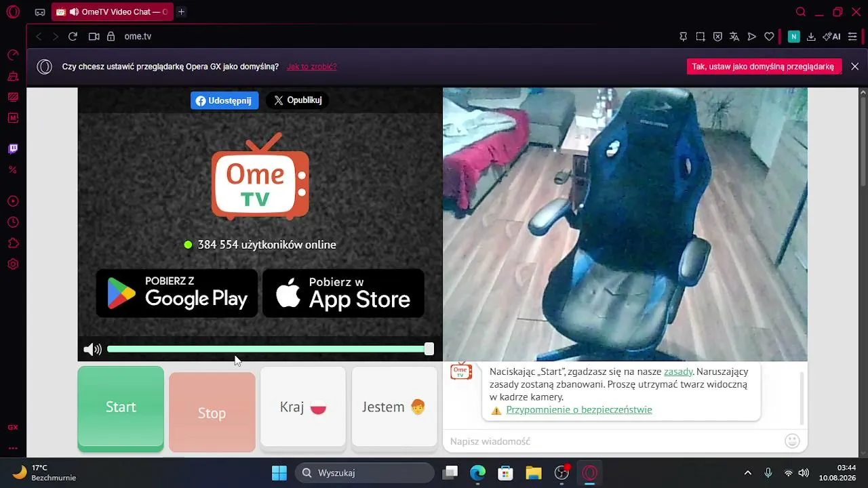868x488 pixels.
Task: Open the App Store download badge
Action: click(343, 293)
